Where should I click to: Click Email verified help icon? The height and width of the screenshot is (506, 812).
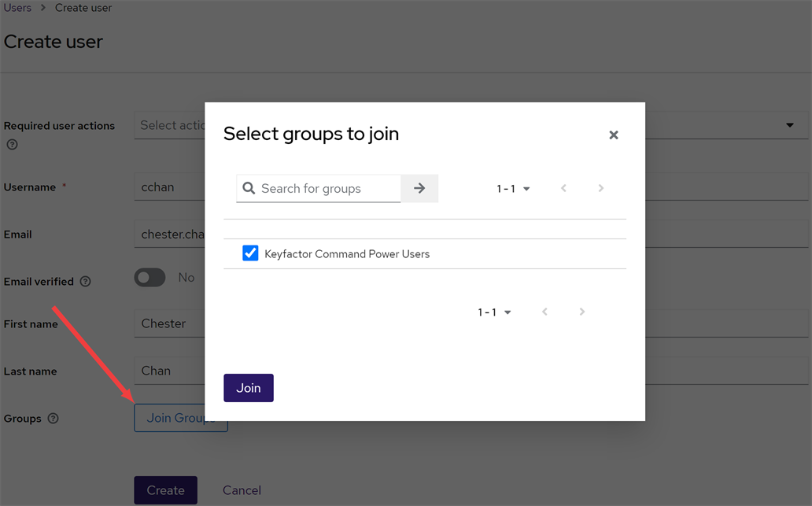(86, 282)
